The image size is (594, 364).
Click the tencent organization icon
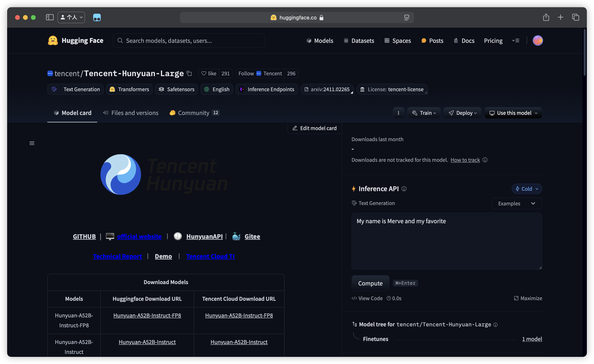click(50, 73)
